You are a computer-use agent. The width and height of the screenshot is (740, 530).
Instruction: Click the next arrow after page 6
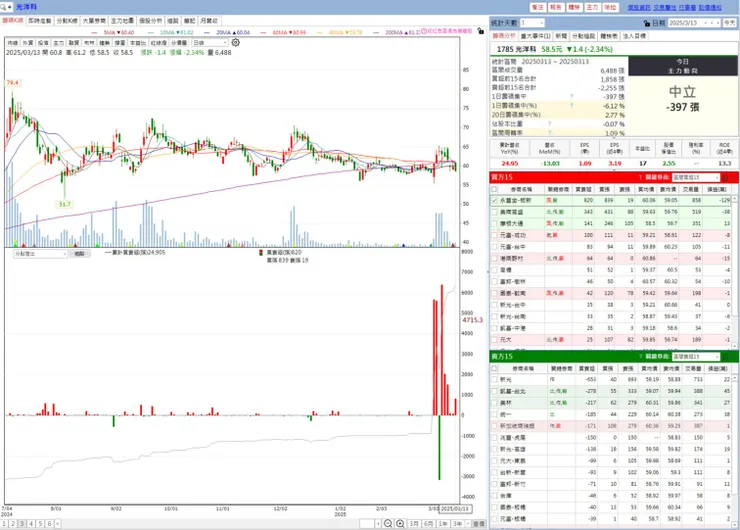(58, 523)
